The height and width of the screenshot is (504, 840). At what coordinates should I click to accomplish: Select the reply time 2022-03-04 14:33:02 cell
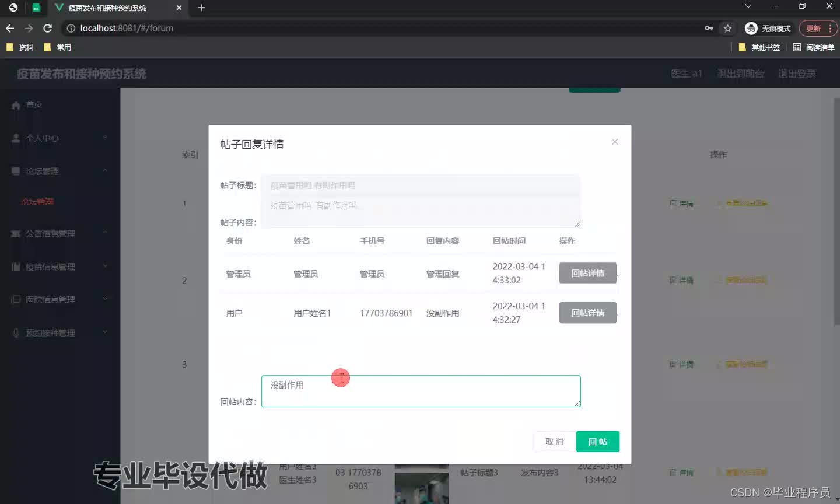519,273
